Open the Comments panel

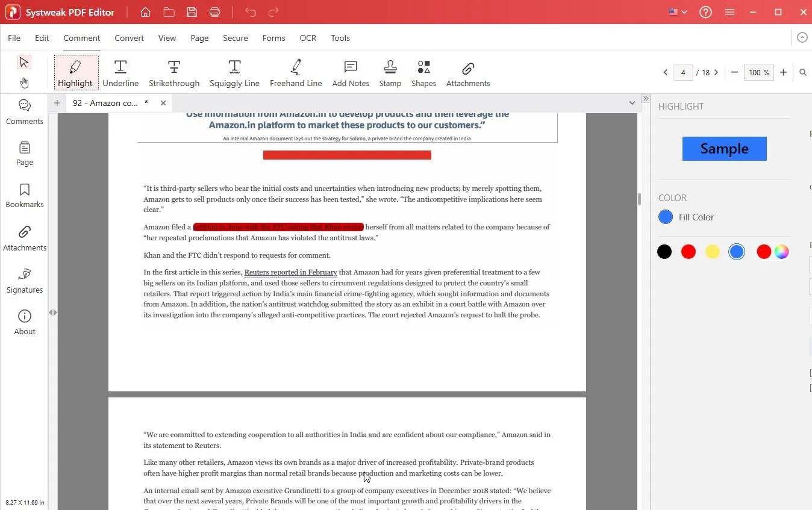click(x=24, y=111)
